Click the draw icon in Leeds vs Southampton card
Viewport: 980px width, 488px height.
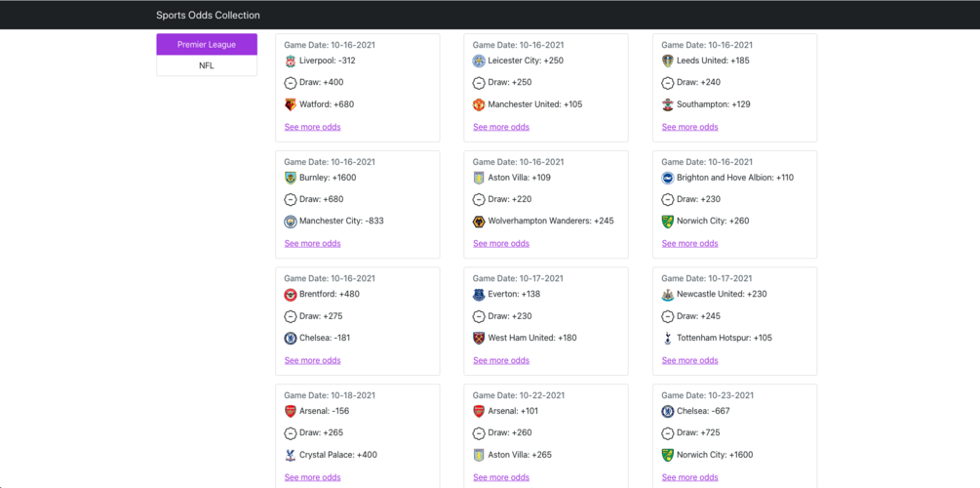(668, 83)
